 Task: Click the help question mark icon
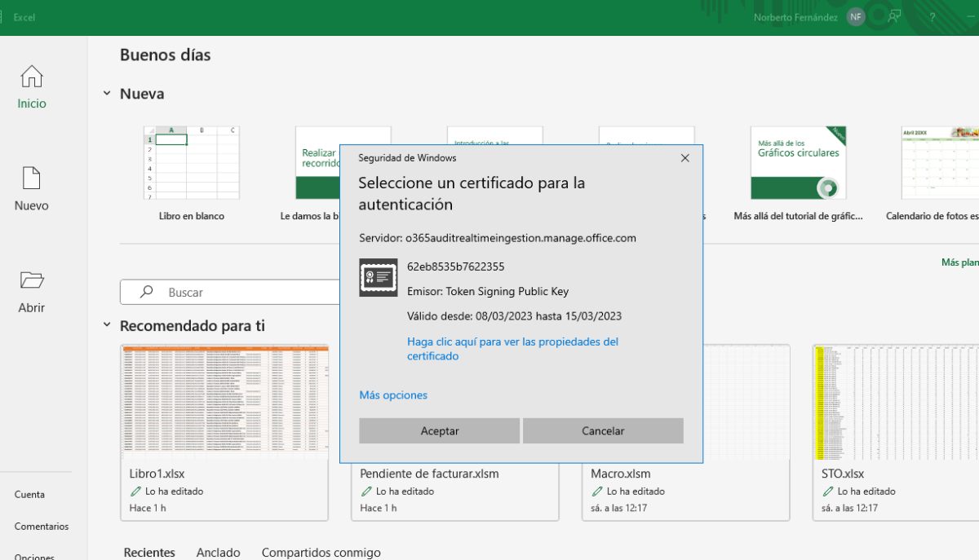932,17
